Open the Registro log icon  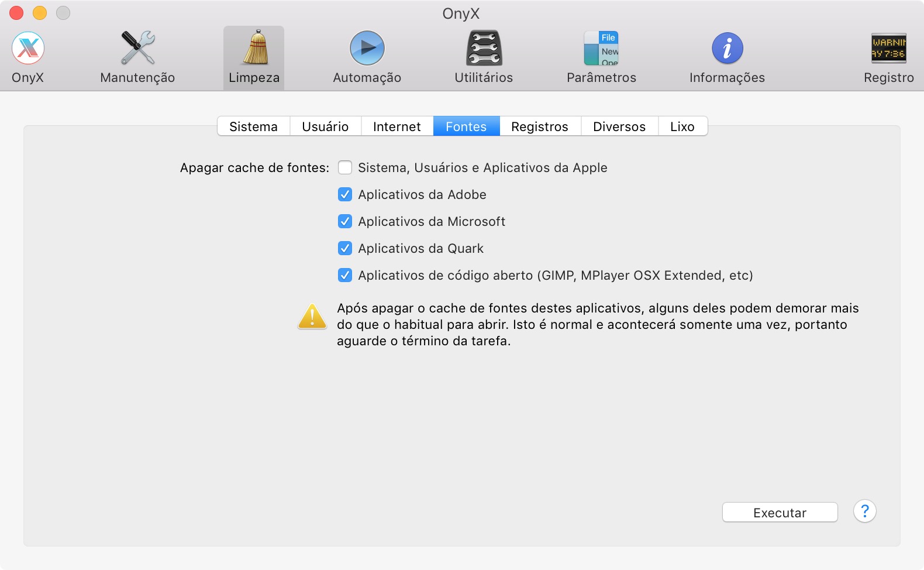(888, 58)
